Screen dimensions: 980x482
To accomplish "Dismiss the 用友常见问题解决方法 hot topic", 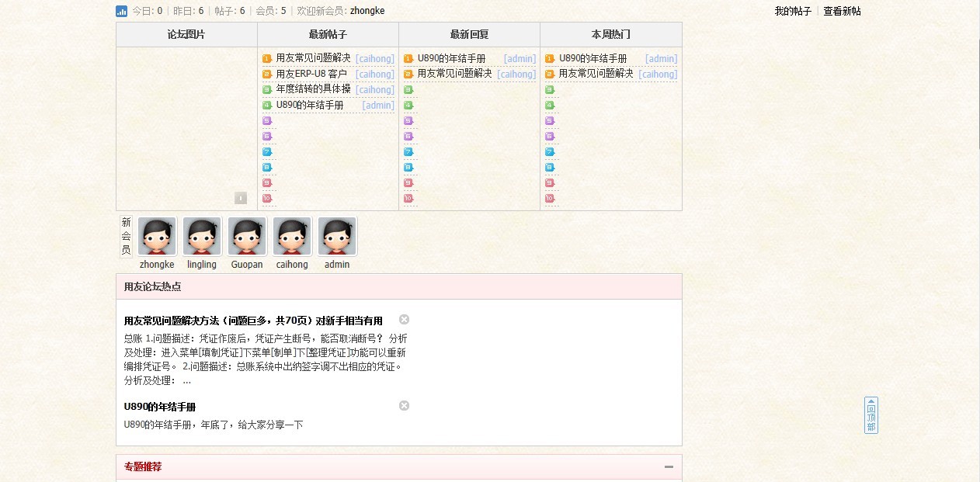I will 404,318.
